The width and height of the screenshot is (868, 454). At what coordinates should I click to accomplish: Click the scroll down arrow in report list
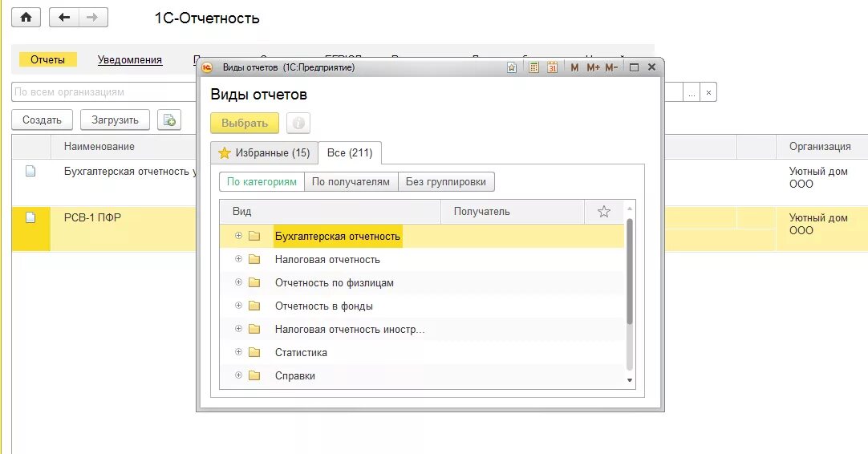tap(630, 380)
